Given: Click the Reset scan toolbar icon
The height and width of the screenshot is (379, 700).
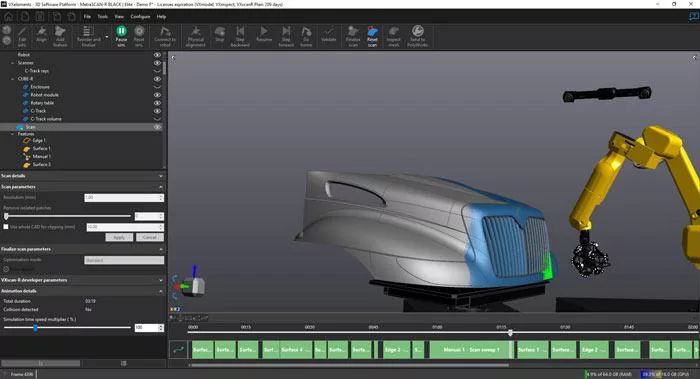Looking at the screenshot, I should (372, 36).
